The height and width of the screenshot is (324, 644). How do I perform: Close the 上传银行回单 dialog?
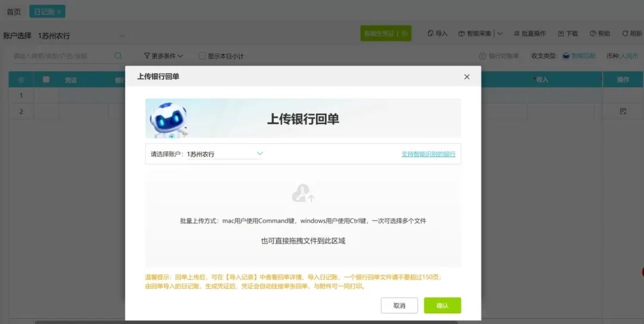[466, 77]
